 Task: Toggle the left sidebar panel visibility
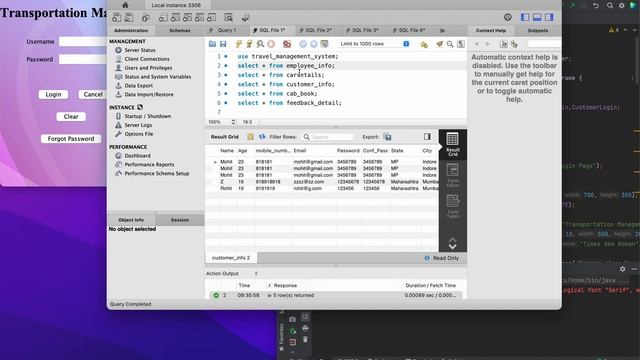525,17
